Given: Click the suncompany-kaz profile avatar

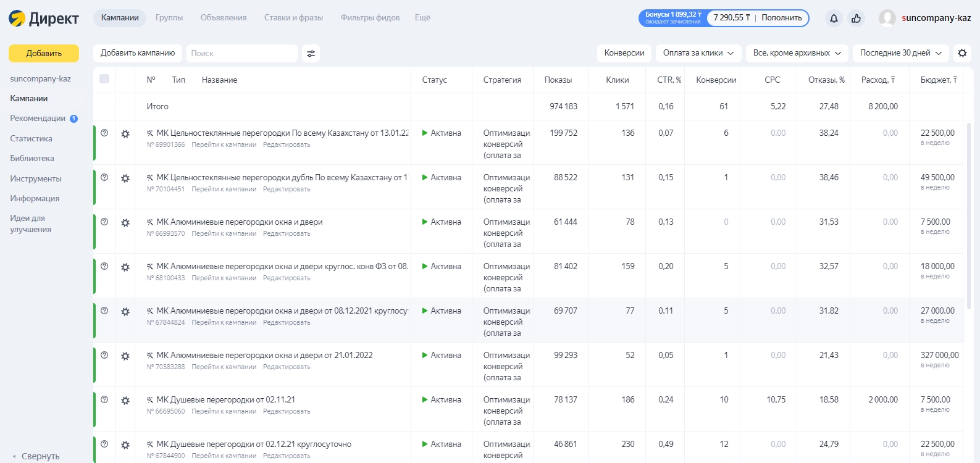Looking at the screenshot, I should click(887, 18).
